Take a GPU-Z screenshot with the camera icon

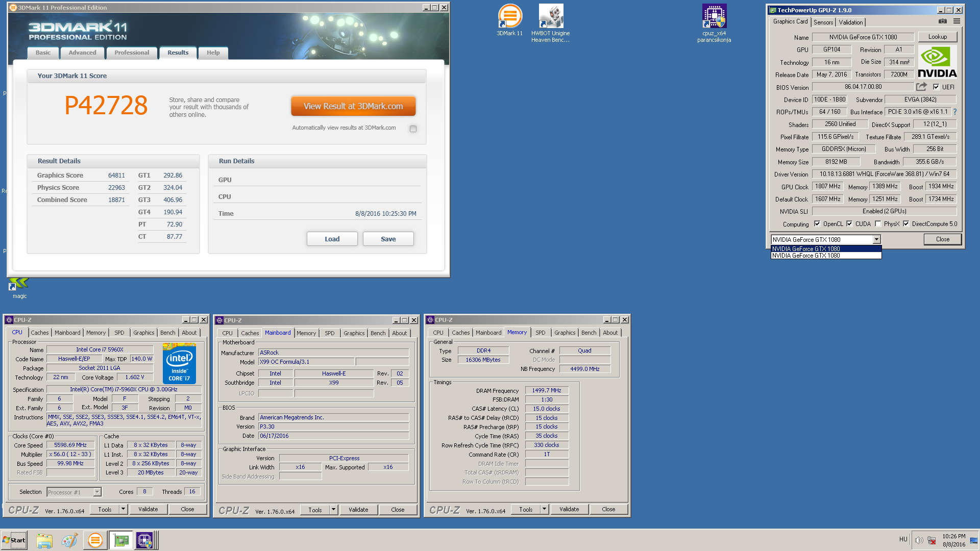click(942, 21)
